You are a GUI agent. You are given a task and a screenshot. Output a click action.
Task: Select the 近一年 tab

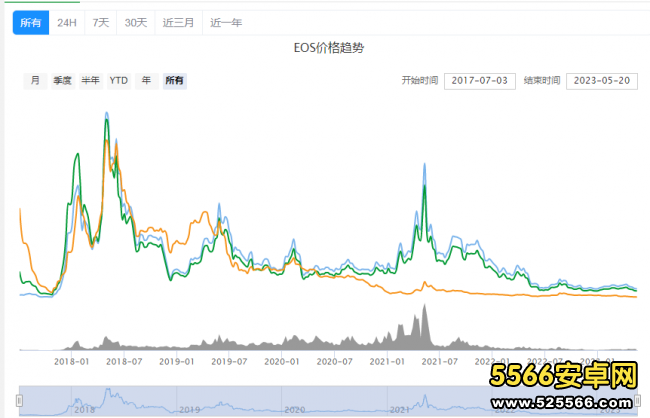click(x=226, y=22)
